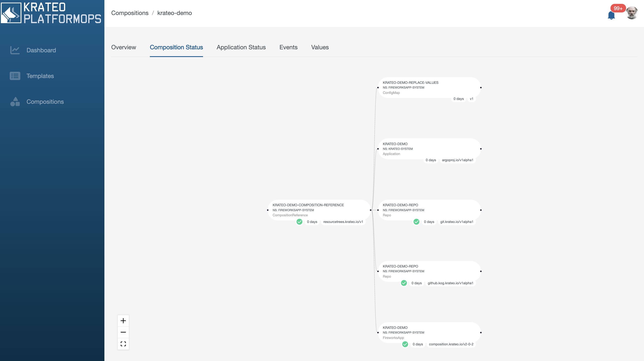Open the Events tab
Viewport: 644px width, 361px height.
point(288,47)
